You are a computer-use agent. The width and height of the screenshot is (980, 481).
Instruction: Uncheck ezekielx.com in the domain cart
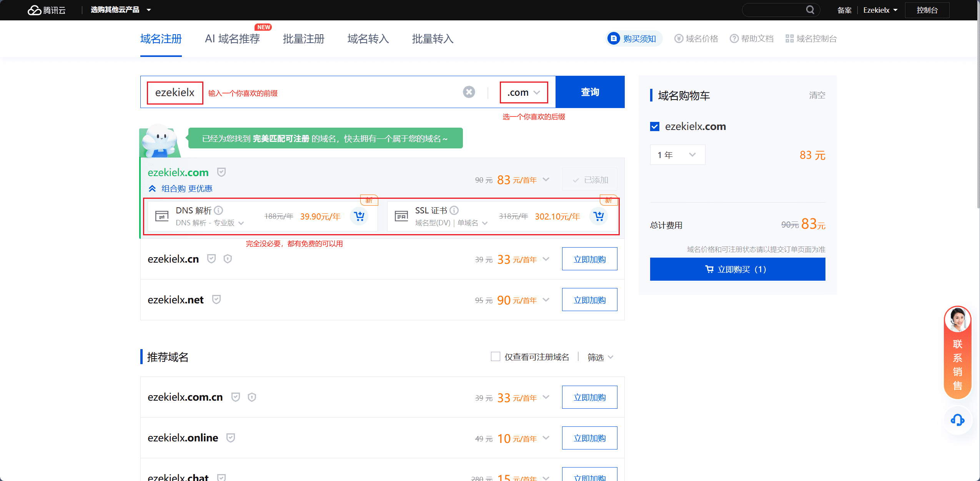(655, 126)
